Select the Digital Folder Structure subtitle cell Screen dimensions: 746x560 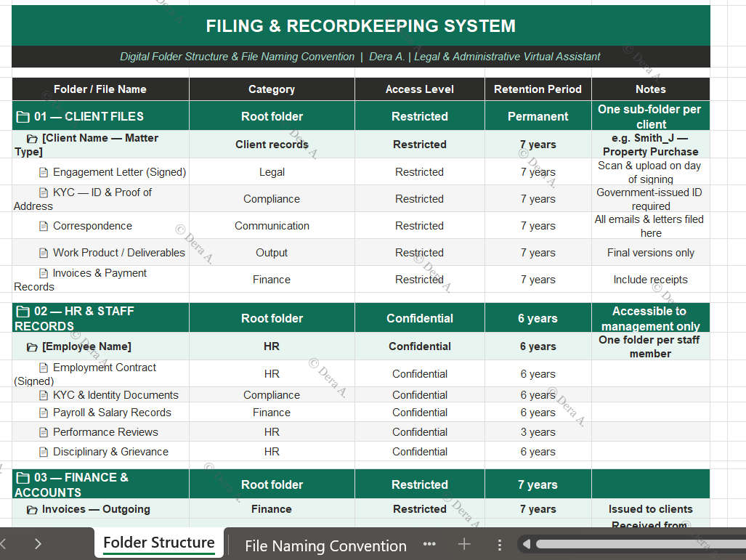360,57
